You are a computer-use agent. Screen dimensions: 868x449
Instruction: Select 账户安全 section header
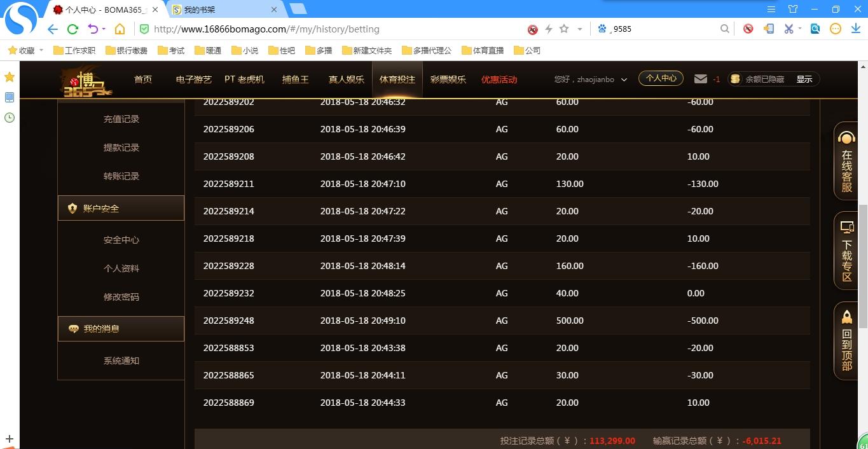coord(121,208)
